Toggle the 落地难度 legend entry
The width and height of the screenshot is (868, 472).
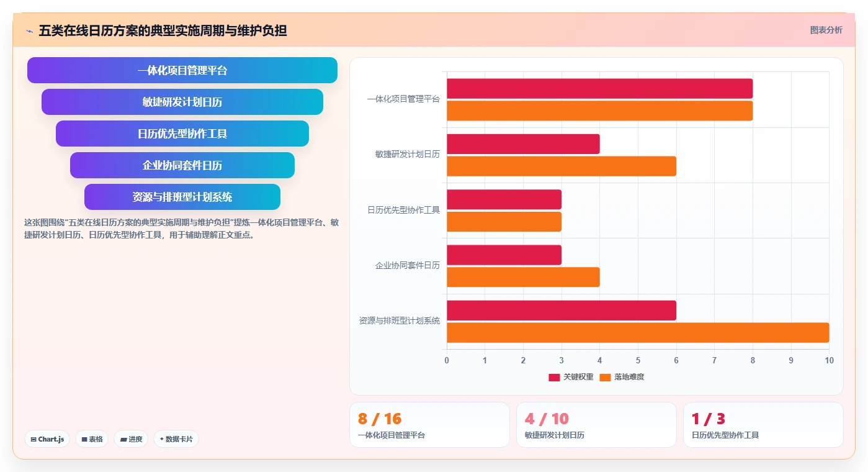(622, 377)
